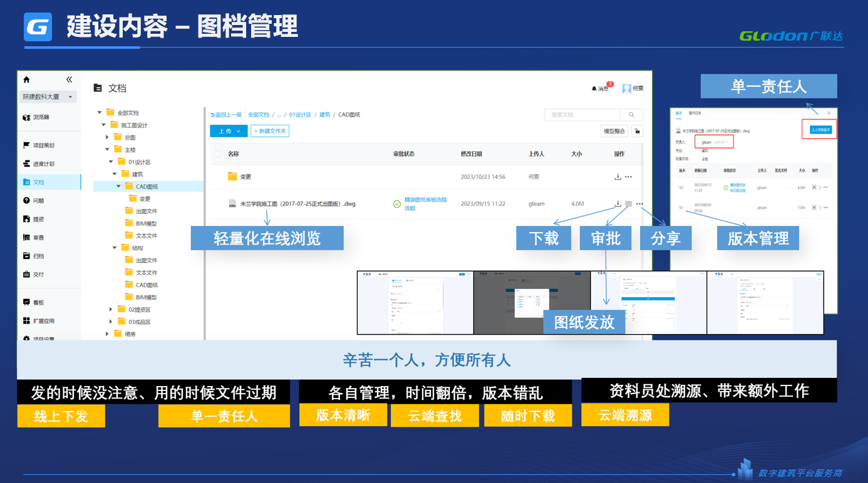The width and height of the screenshot is (868, 483).
Task: Toggle the select-all checkbox in table header
Action: pyautogui.click(x=217, y=154)
